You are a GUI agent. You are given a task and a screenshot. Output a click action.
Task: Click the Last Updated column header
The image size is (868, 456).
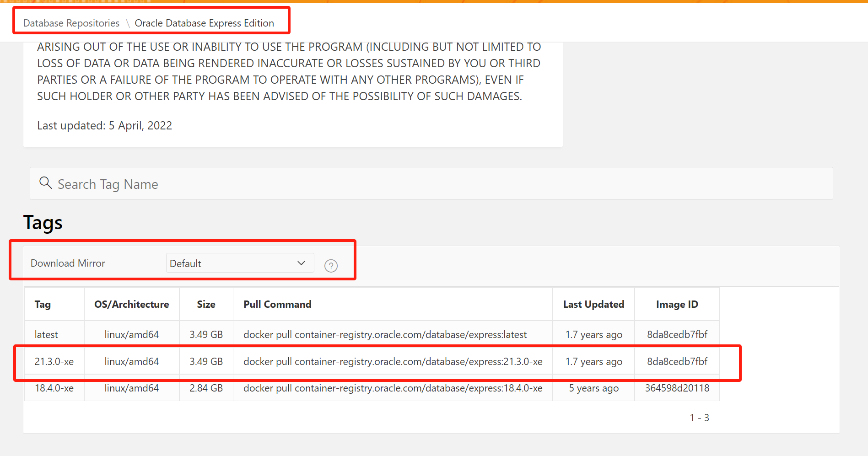pos(593,305)
